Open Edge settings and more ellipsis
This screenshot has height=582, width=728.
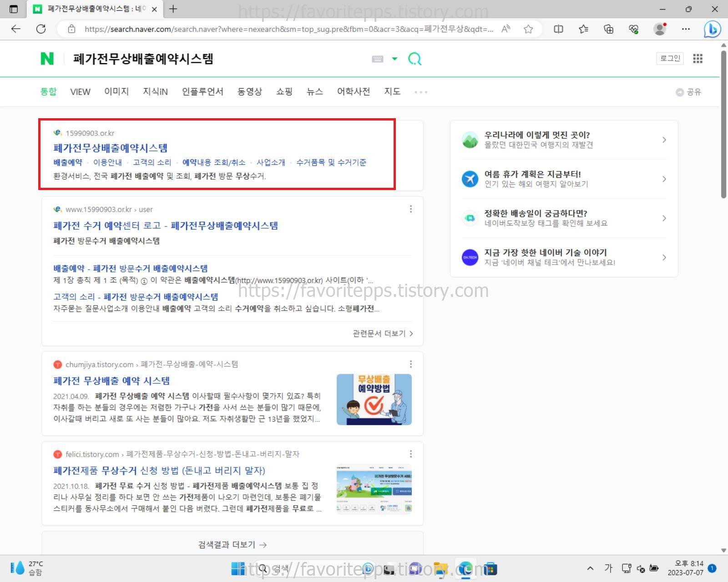pyautogui.click(x=686, y=29)
